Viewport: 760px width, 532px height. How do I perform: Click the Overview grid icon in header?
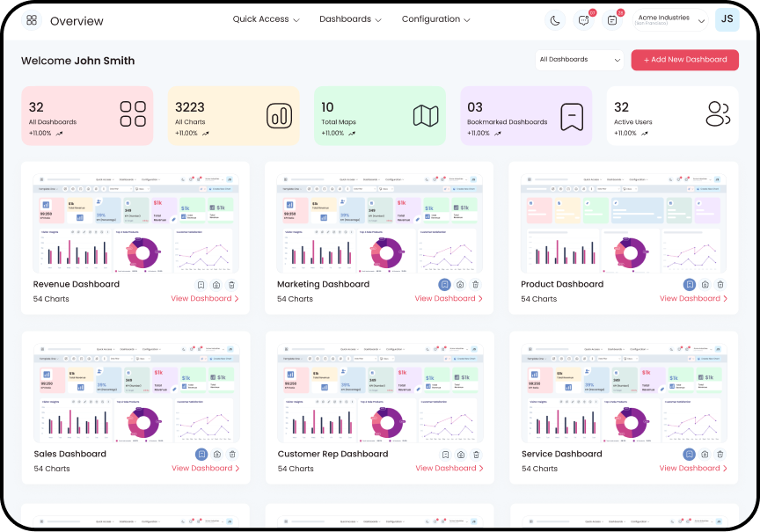point(32,20)
